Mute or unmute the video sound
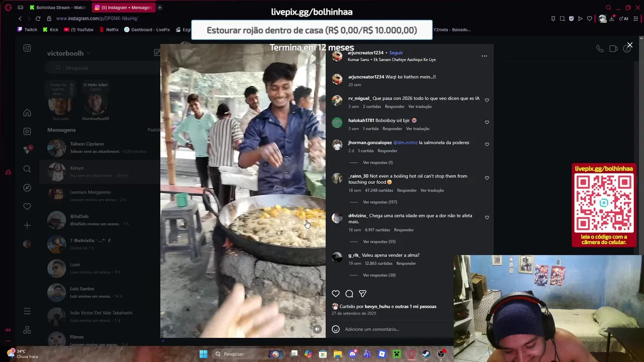Viewport: 644px width, 362px height. click(317, 329)
